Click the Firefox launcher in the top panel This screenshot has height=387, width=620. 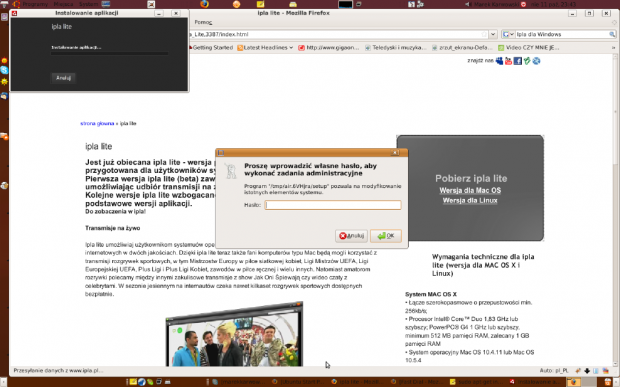pos(204,4)
